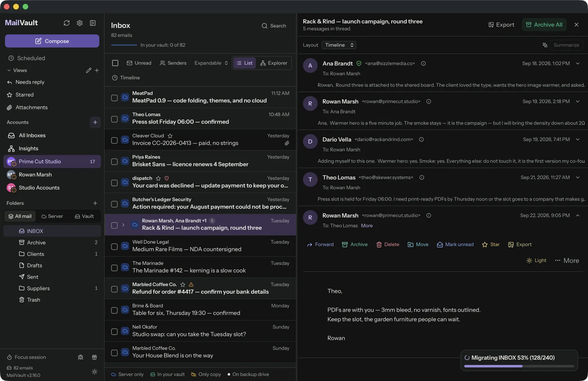Collapse the Views section chevron
Screen dimensions: 588x381
pos(9,70)
